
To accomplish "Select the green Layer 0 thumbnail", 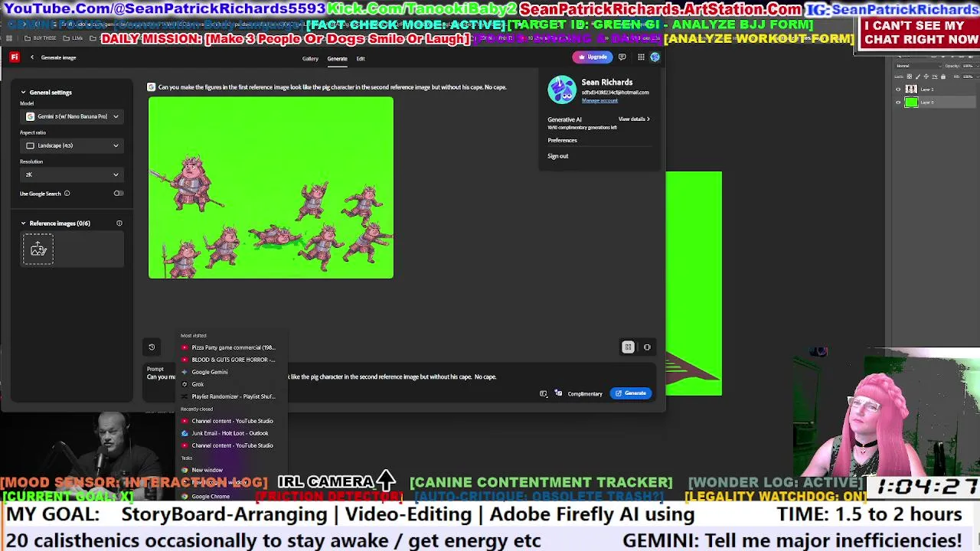I will point(911,103).
